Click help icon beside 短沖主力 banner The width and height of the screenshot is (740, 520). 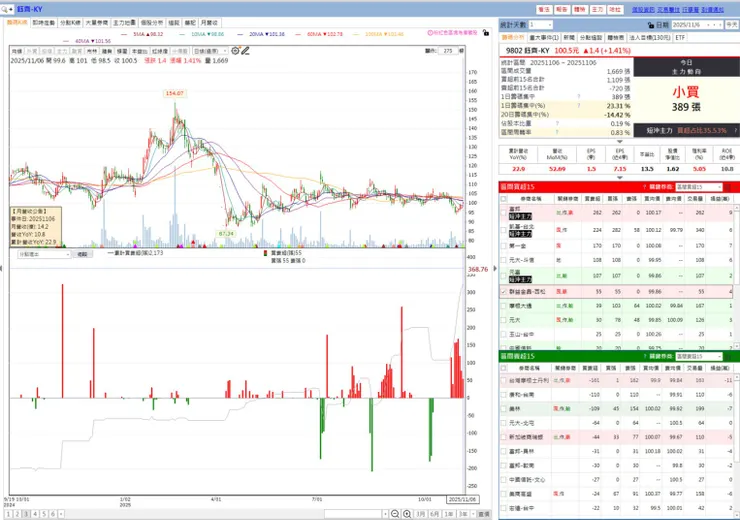tap(735, 130)
